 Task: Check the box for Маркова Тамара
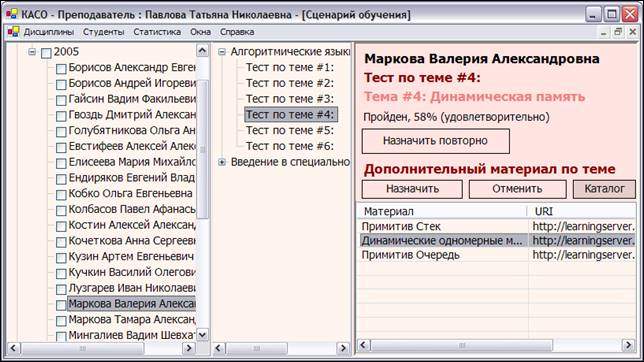[61, 321]
